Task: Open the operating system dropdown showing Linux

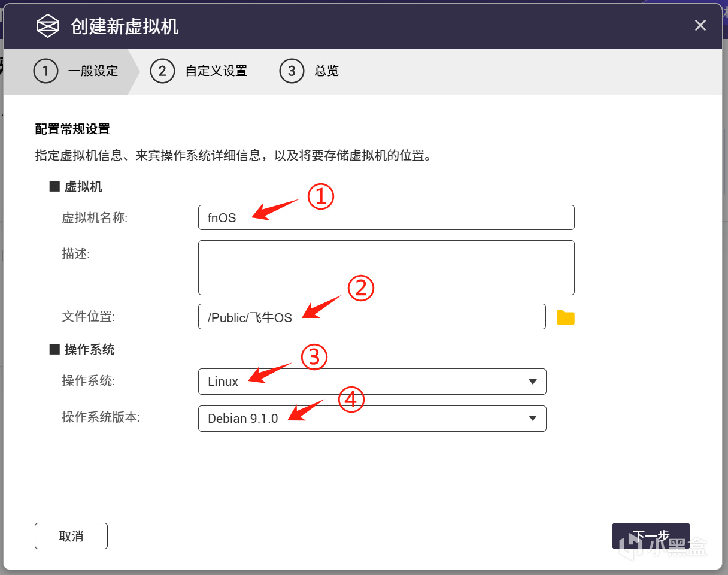Action: (372, 382)
